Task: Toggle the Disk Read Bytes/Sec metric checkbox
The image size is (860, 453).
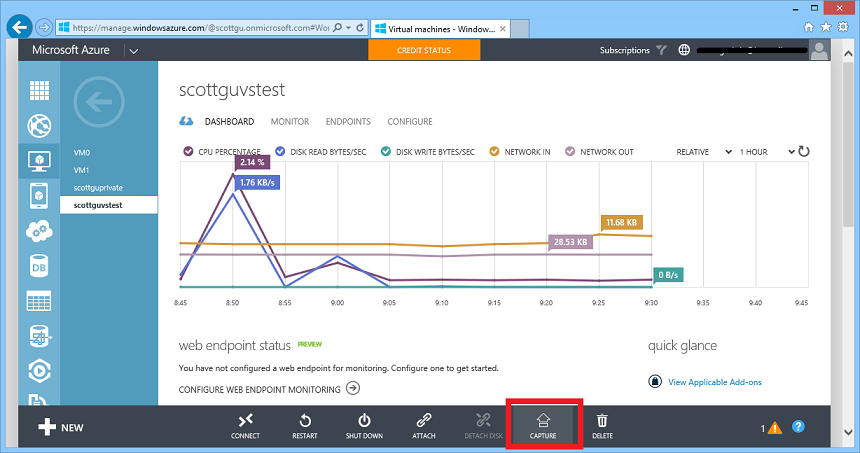Action: pos(280,151)
